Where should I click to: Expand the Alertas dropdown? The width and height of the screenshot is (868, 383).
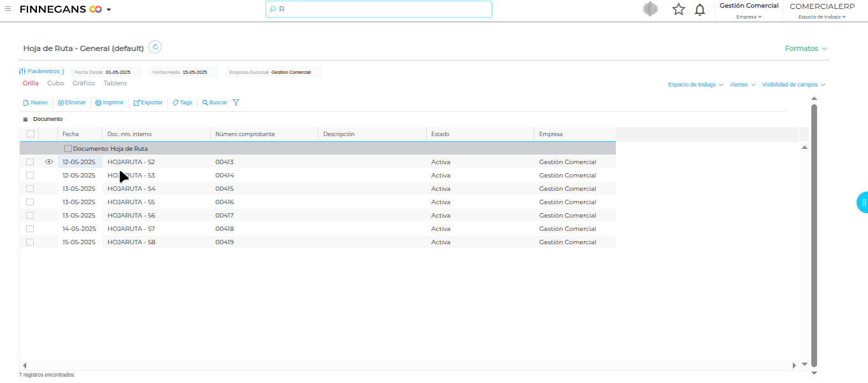(742, 85)
